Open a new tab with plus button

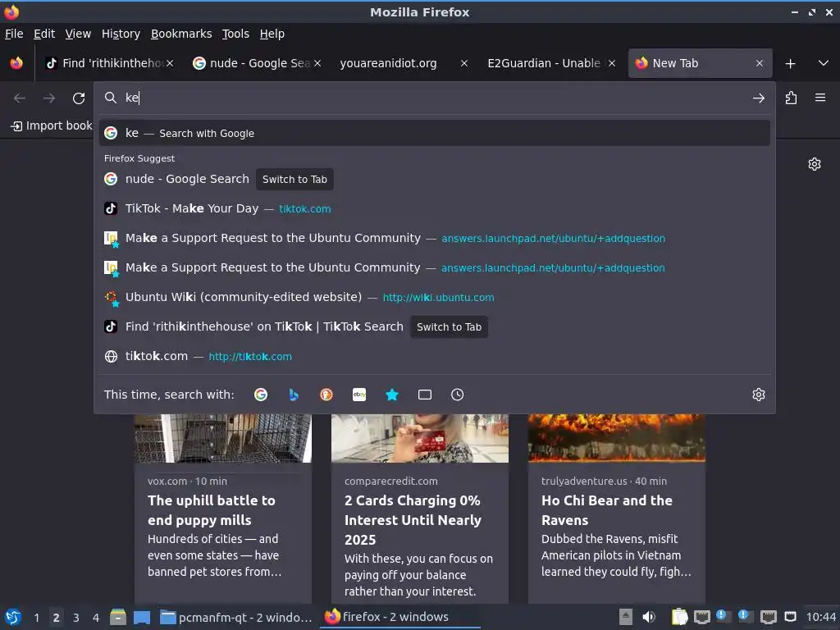(x=790, y=64)
